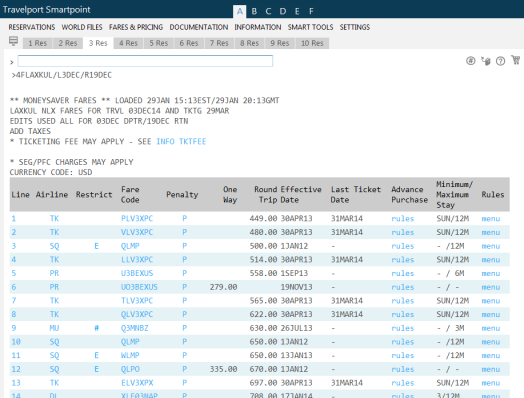
Task: Click the E restriction on line 3
Action: point(96,246)
